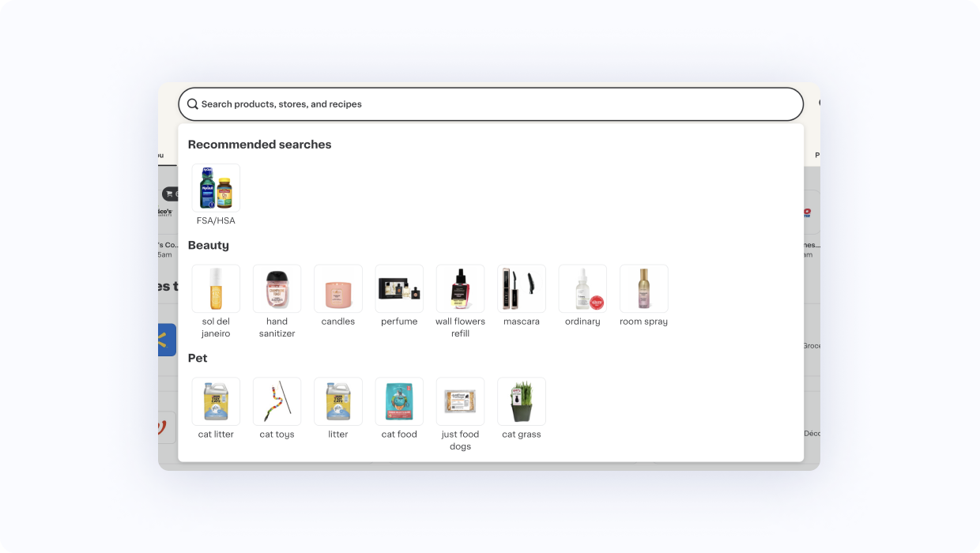Select the cat litter suggestion

(216, 401)
